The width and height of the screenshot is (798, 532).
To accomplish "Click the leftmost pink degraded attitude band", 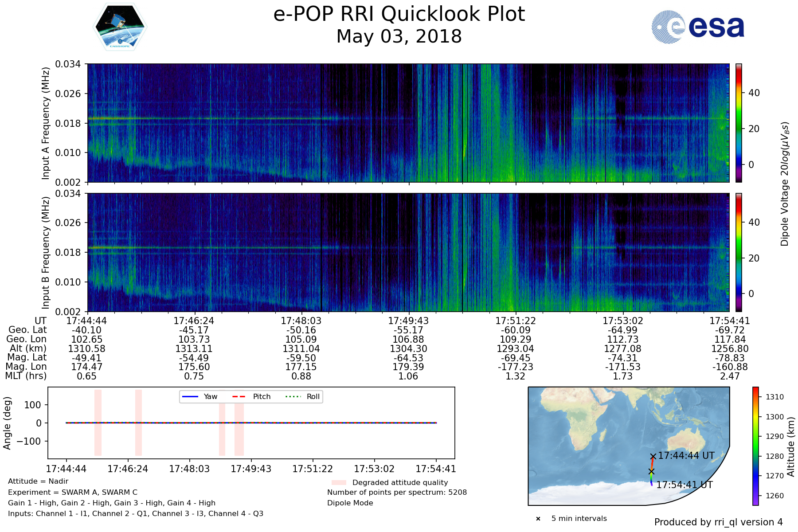I will click(x=98, y=422).
